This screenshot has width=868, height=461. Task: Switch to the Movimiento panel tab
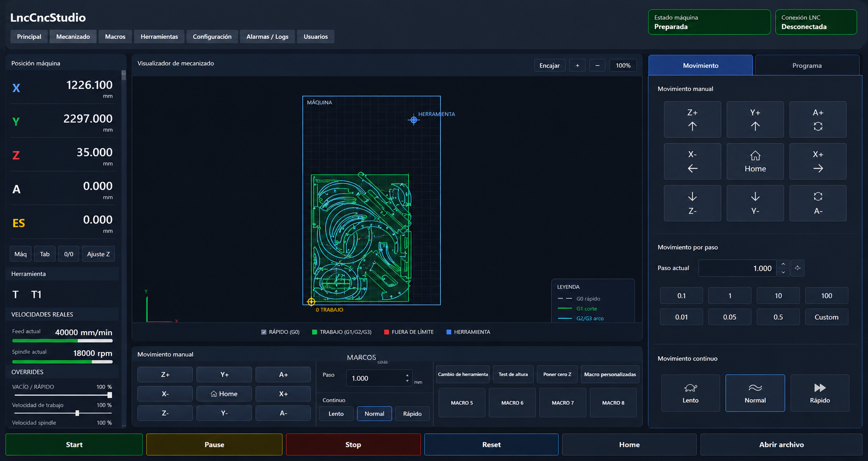tap(701, 66)
